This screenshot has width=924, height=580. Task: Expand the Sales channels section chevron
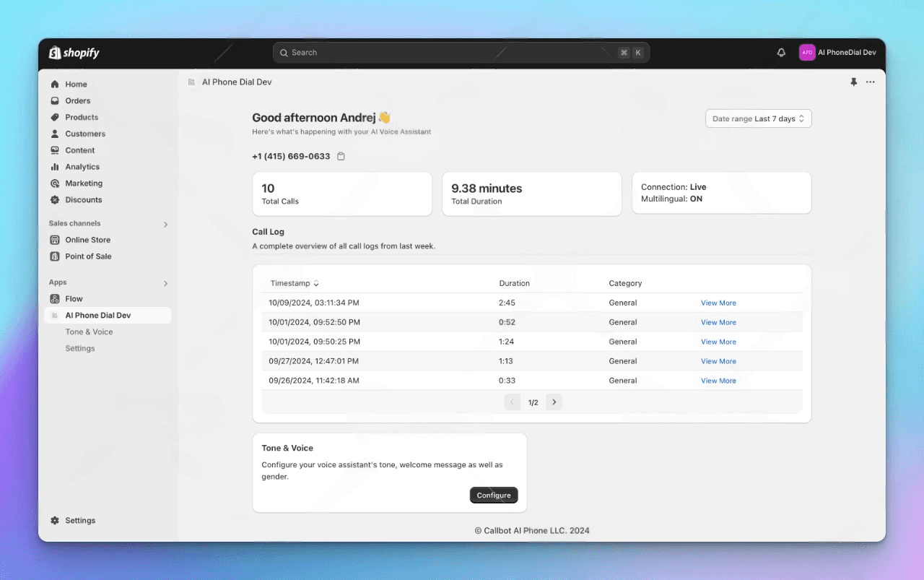coord(165,225)
